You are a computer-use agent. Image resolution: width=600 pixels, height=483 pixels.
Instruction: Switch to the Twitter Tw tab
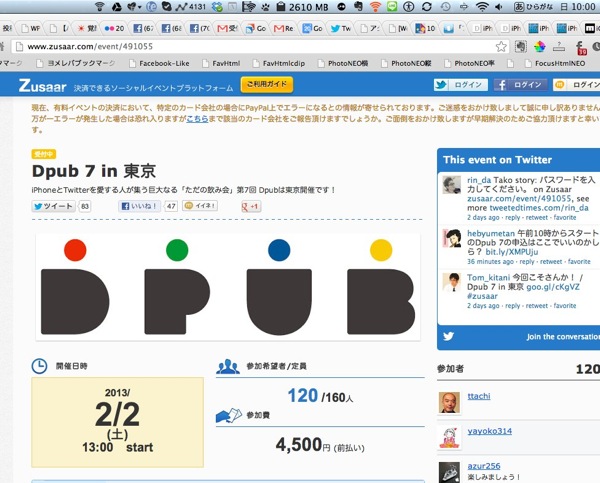click(341, 28)
